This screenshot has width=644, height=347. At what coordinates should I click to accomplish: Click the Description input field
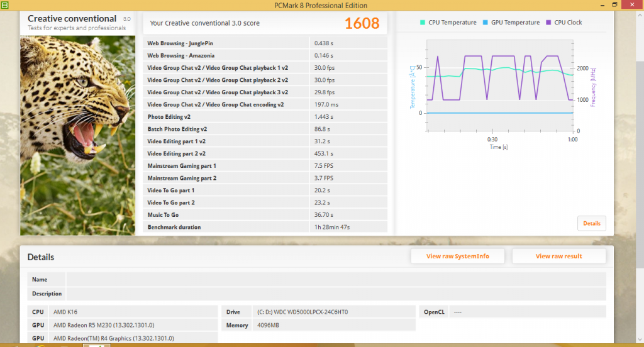[336, 294]
